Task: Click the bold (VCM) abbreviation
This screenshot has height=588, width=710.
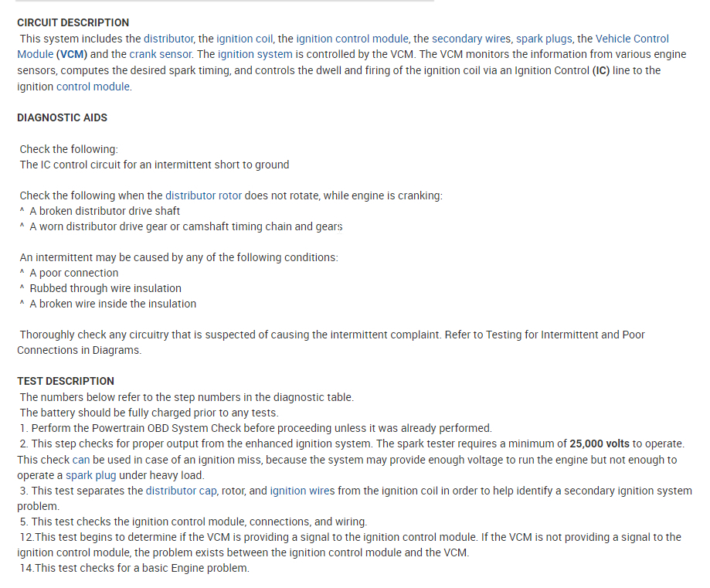Action: (x=71, y=54)
